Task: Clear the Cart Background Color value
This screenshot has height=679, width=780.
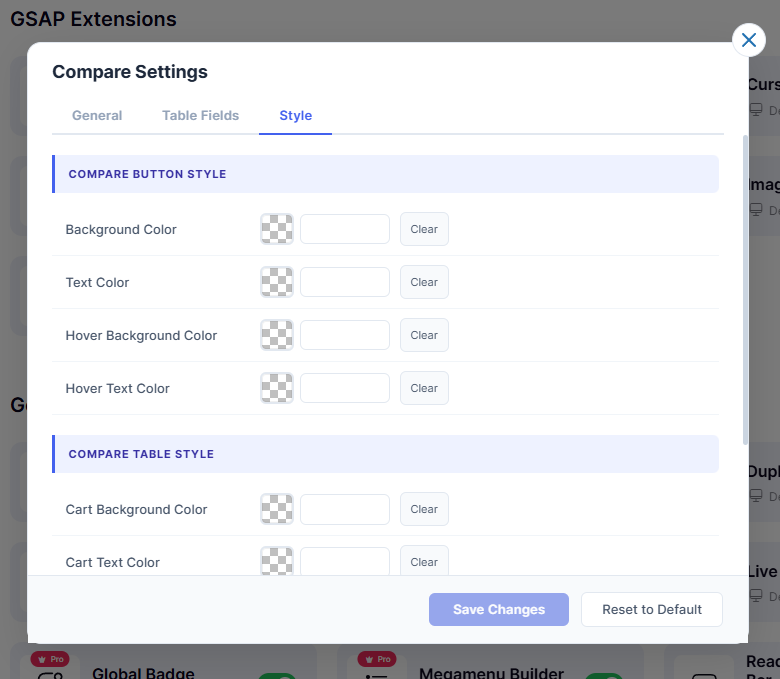Action: coord(424,509)
